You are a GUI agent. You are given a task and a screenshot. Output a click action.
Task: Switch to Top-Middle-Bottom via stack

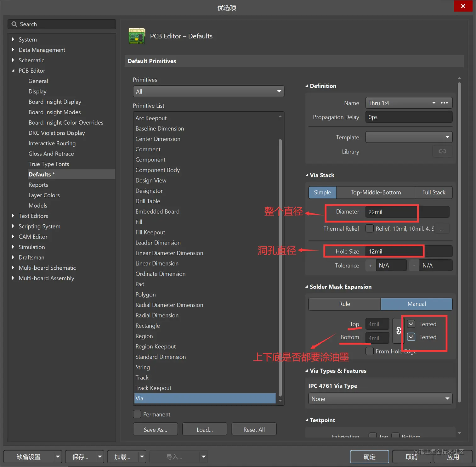pos(376,192)
